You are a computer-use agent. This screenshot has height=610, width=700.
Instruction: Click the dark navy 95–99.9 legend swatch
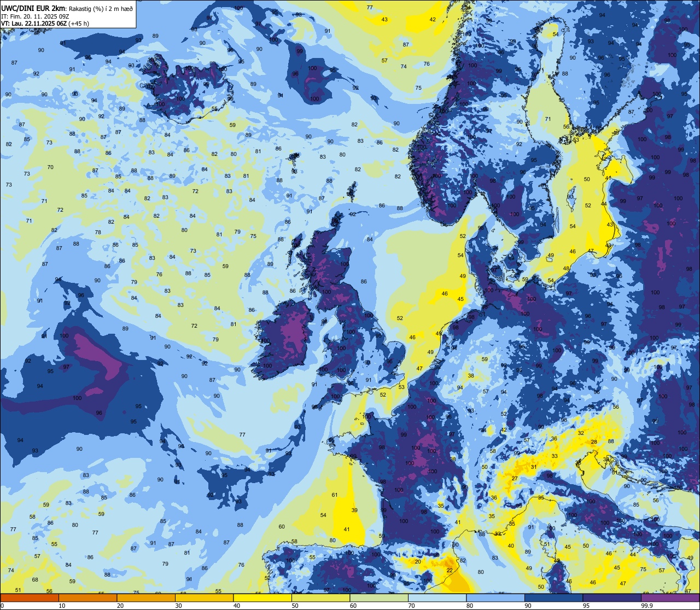[x=612, y=597]
